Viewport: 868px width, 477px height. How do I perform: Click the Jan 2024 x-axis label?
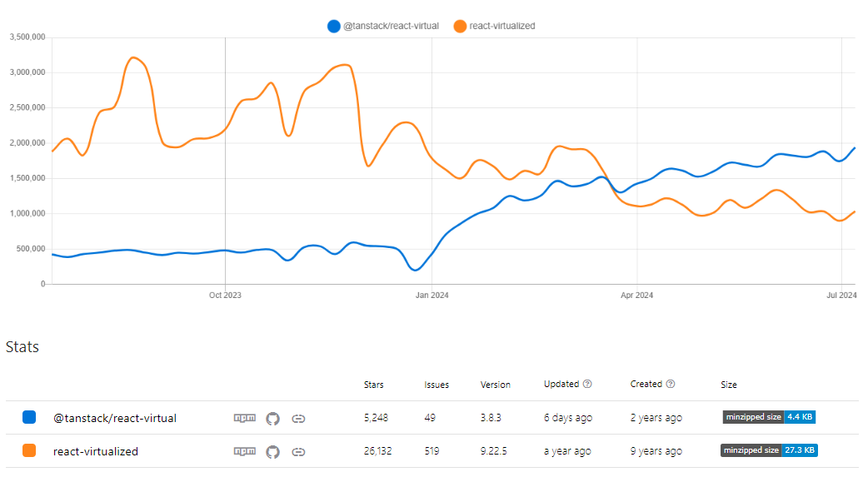tap(432, 296)
